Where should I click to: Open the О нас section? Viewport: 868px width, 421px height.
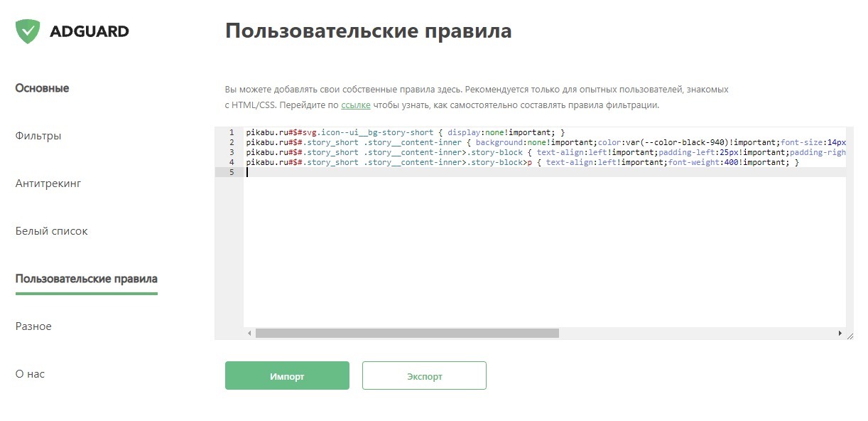[30, 374]
